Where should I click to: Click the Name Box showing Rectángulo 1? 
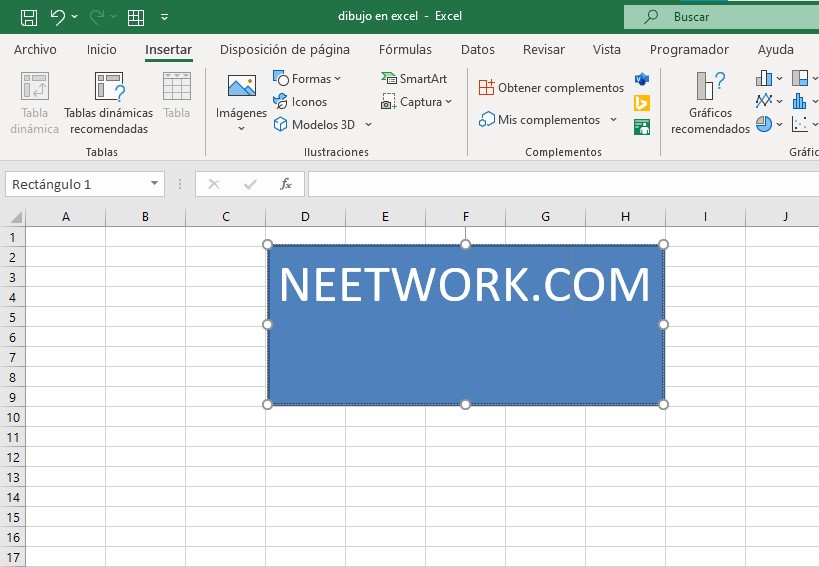pyautogui.click(x=76, y=184)
